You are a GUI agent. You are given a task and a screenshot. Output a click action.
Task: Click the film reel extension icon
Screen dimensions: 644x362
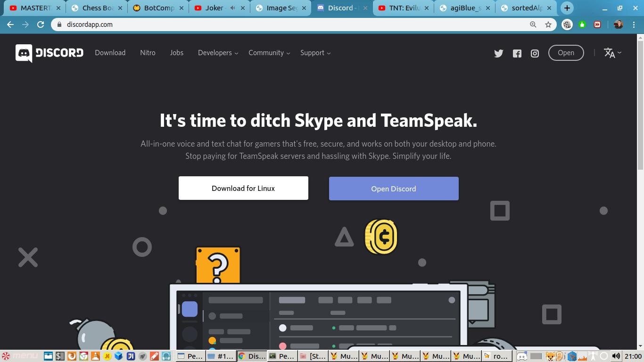(x=567, y=25)
